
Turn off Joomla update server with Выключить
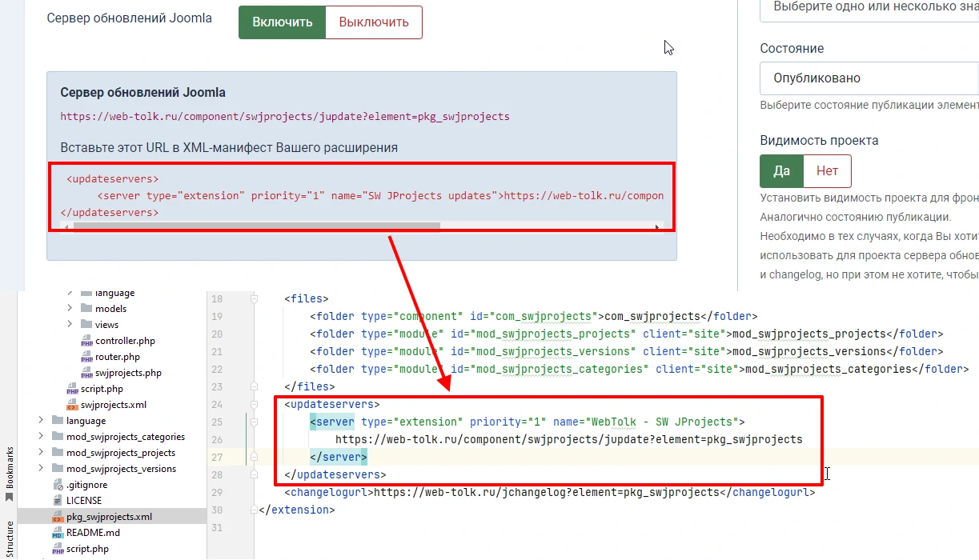[374, 22]
